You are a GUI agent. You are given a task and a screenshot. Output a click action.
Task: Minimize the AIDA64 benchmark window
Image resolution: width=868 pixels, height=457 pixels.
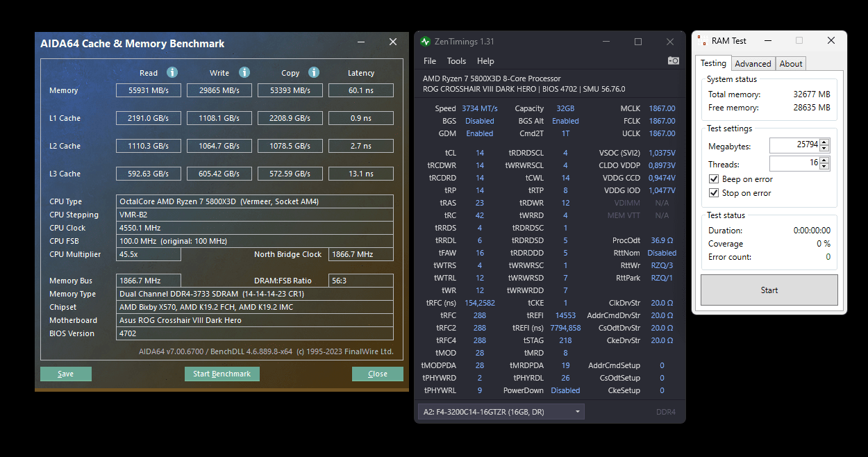[361, 42]
